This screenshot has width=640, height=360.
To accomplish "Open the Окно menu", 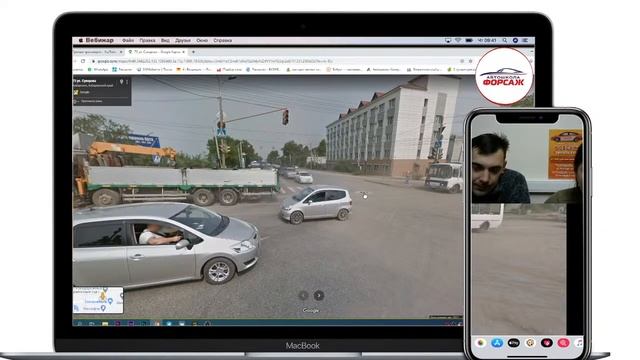I will click(202, 40).
